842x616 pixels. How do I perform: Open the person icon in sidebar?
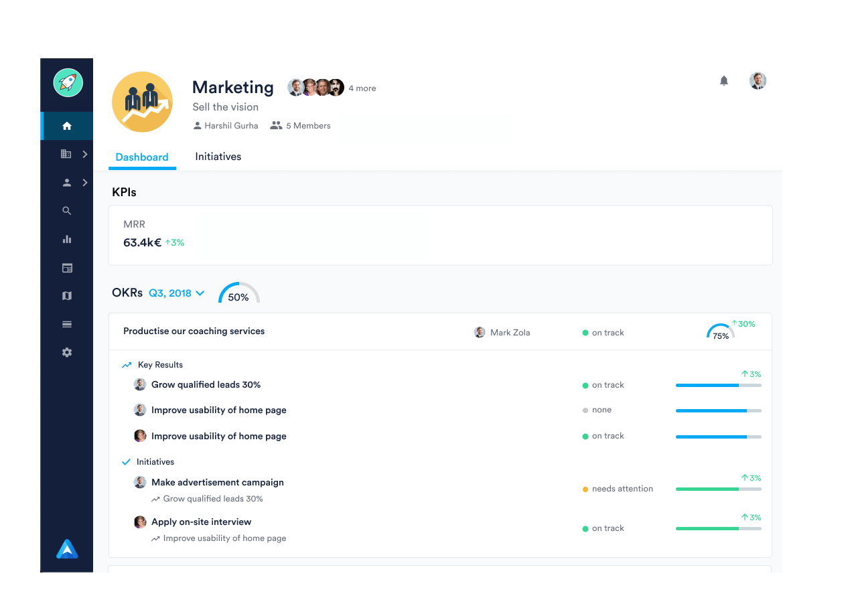(66, 182)
